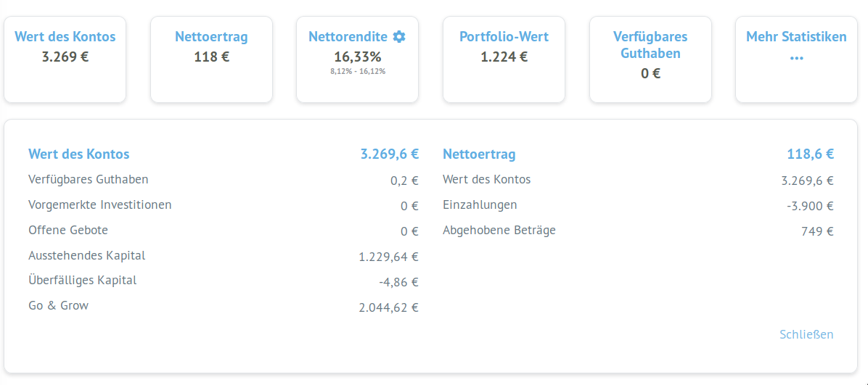
Task: Click the Vorgemerkte Investitionen label
Action: tap(99, 204)
